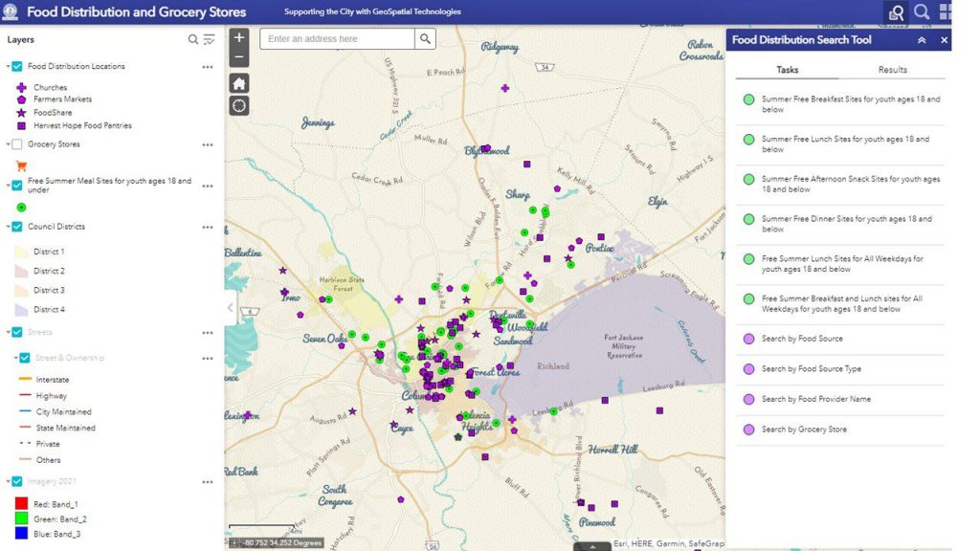Open the layer list filter options icon
This screenshot has width=980, height=551.
[209, 40]
